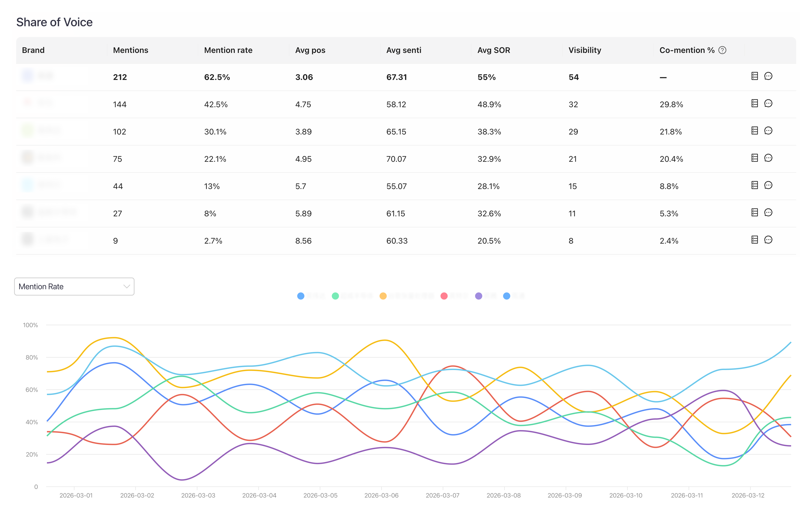Sort by Avg senti column header
Screen dimensions: 812x528
404,50
